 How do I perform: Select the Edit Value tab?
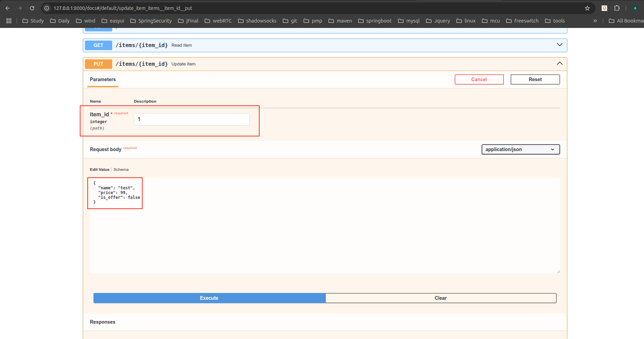tap(100, 169)
